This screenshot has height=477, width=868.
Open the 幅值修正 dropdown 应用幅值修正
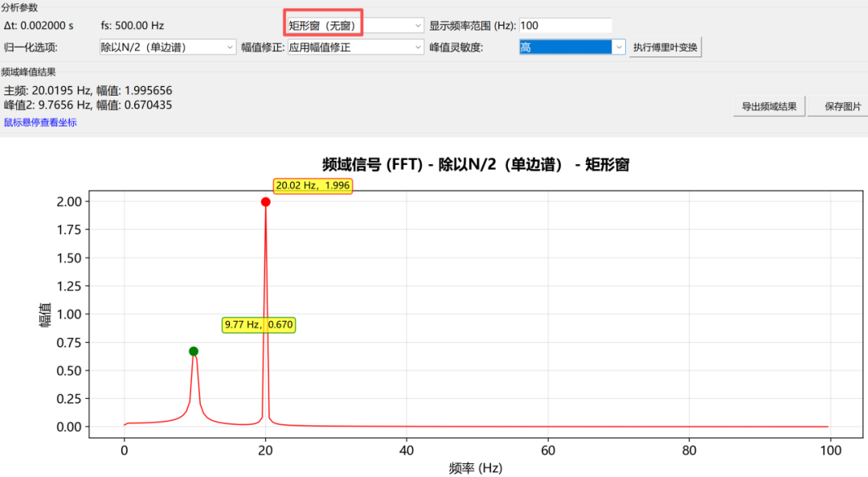[x=355, y=47]
